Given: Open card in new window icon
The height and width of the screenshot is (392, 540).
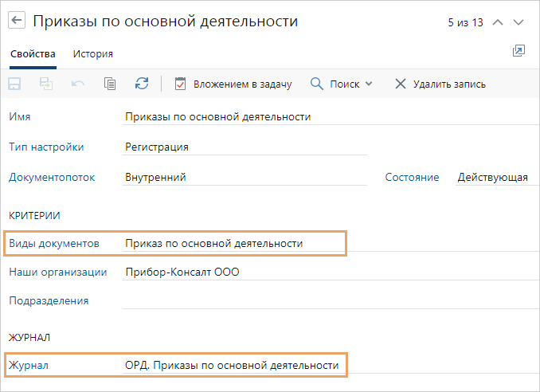Looking at the screenshot, I should tap(518, 51).
